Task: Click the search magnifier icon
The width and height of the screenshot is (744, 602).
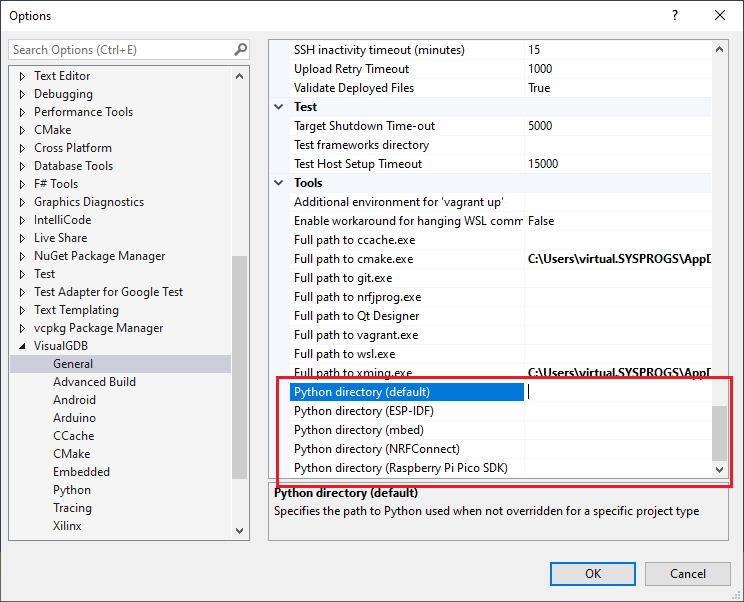Action: point(240,49)
